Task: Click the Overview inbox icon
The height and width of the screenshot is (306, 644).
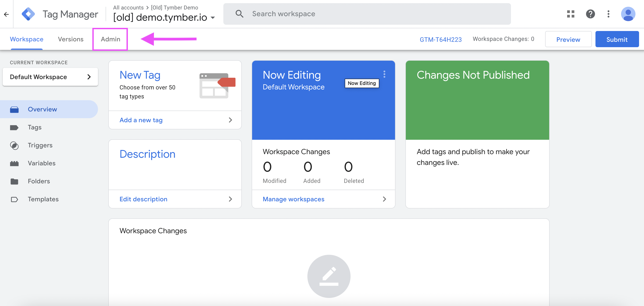Action: [14, 109]
